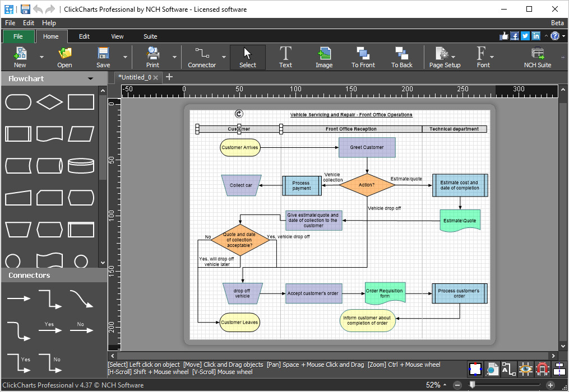This screenshot has height=392, width=569.
Task: Pick the trapezoid manual operation shape
Action: pyautogui.click(x=18, y=230)
